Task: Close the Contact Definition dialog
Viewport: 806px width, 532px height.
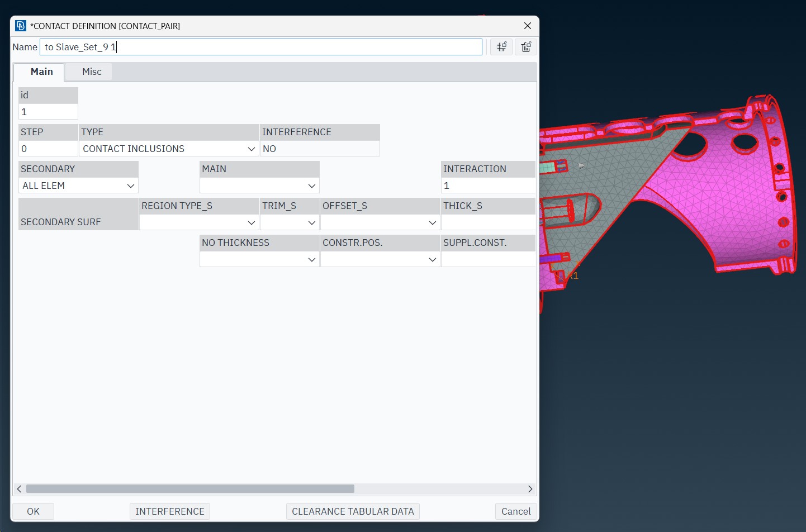Action: click(x=527, y=26)
